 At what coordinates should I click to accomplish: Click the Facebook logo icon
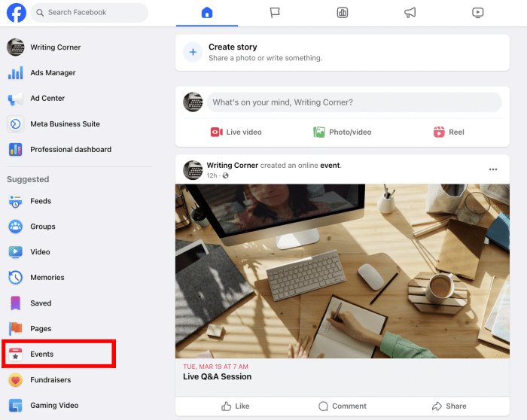click(x=16, y=13)
